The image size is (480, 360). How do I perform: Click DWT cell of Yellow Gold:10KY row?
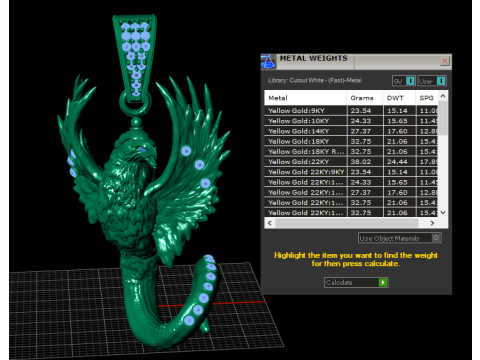coord(399,121)
